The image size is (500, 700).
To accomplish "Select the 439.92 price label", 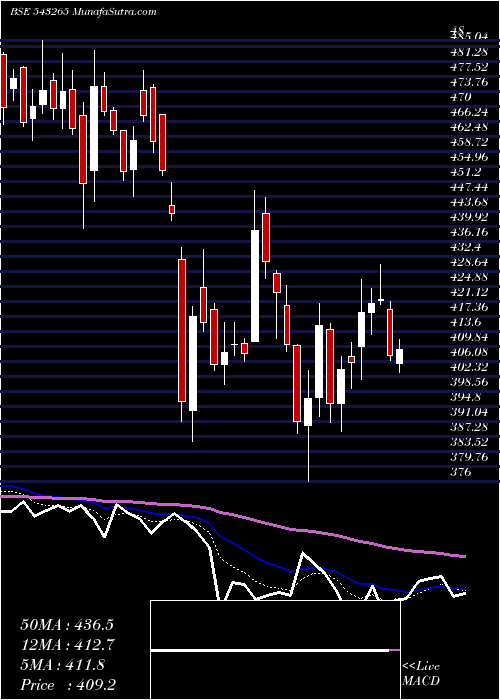I will [469, 217].
